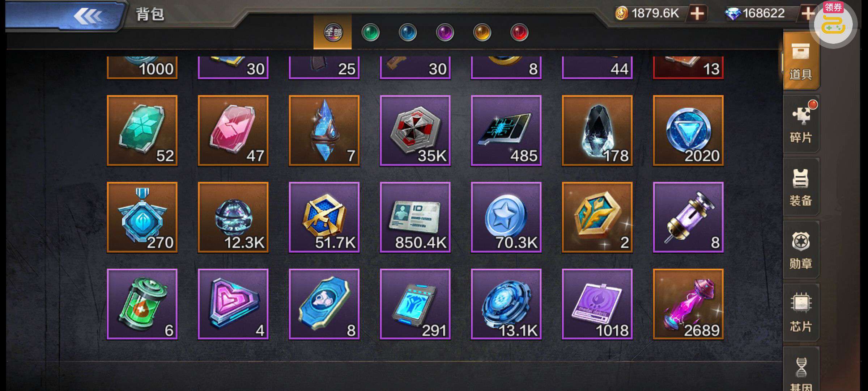The height and width of the screenshot is (391, 868).
Task: Tap the purple medal debris card 1018
Action: pyautogui.click(x=597, y=304)
